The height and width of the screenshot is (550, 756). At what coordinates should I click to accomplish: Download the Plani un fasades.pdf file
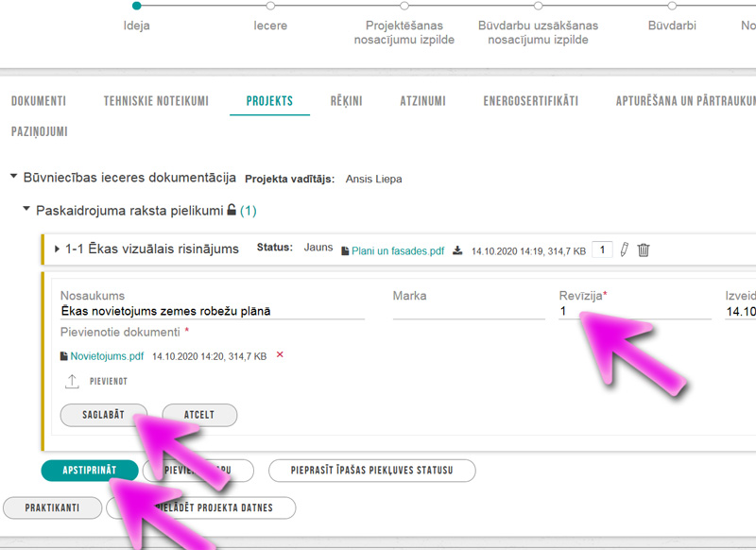(x=458, y=250)
